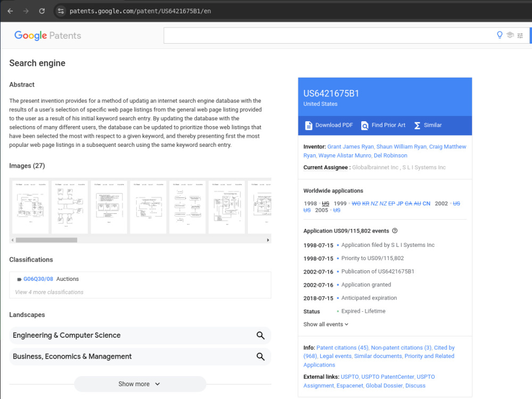Click the Download PDF document icon

point(309,126)
